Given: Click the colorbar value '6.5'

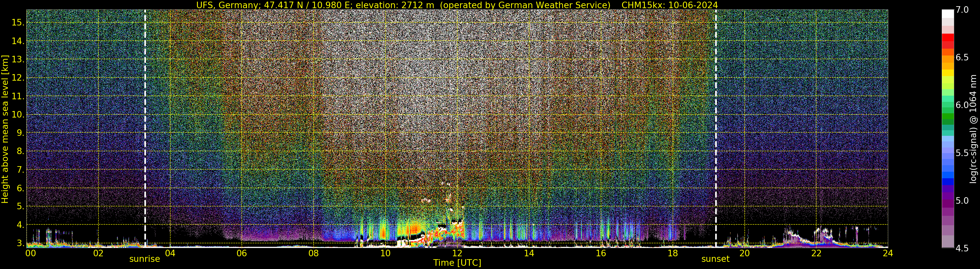Looking at the screenshot, I should tap(962, 57).
